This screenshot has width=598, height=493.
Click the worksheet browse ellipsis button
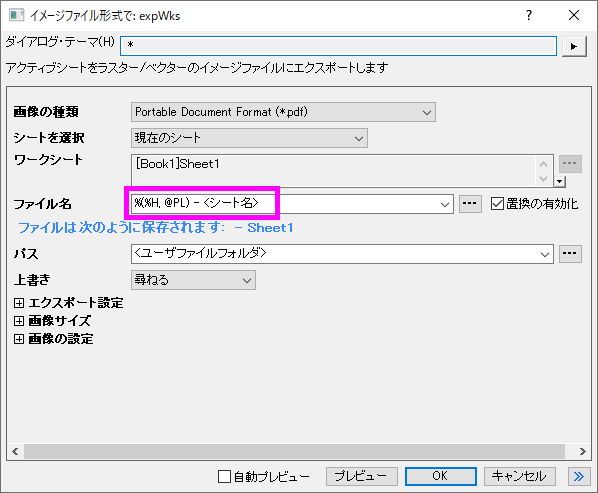(x=570, y=164)
